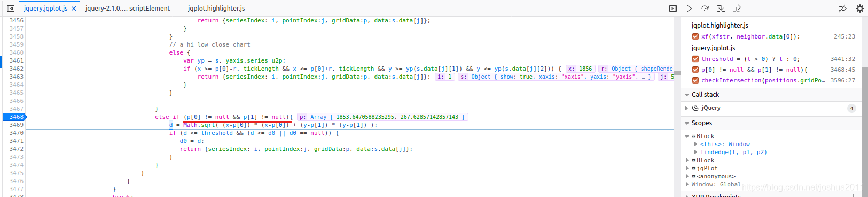This screenshot has width=868, height=197.
Task: Jump to breakpoint location 245:23
Action: 844,36
